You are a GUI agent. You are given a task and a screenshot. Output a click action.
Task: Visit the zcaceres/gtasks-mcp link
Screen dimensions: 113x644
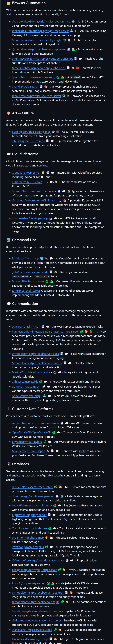[25, 326]
